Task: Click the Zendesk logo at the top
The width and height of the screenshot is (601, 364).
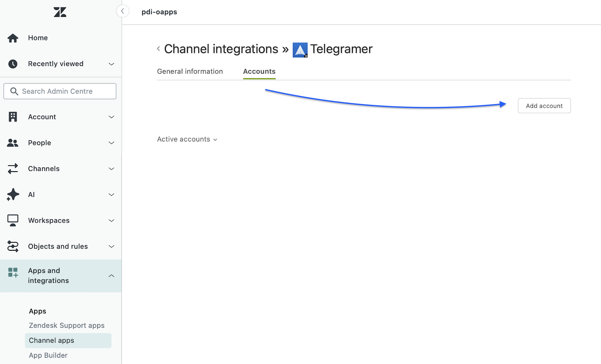Action: point(60,12)
